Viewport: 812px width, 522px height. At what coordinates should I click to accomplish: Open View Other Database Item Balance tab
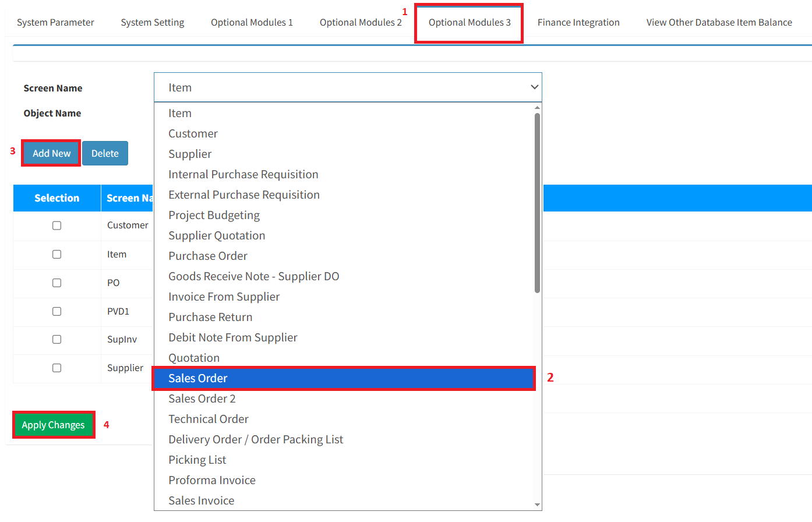[719, 23]
